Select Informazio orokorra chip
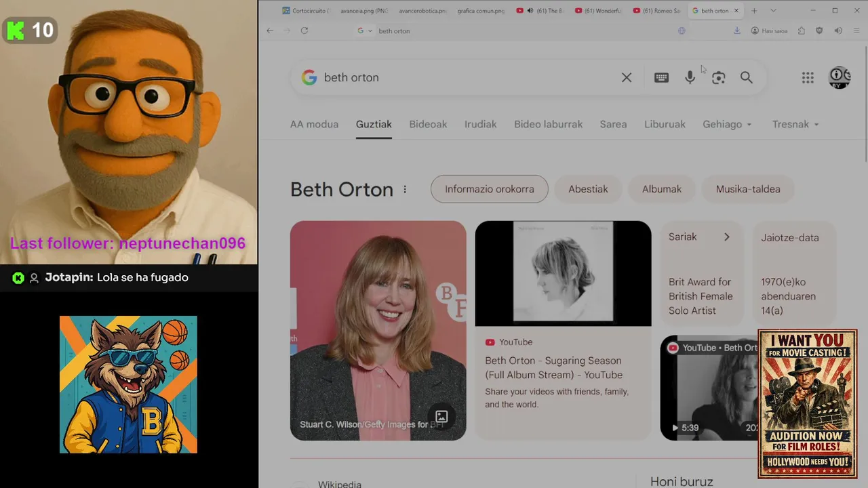Image resolution: width=868 pixels, height=488 pixels. [x=489, y=189]
